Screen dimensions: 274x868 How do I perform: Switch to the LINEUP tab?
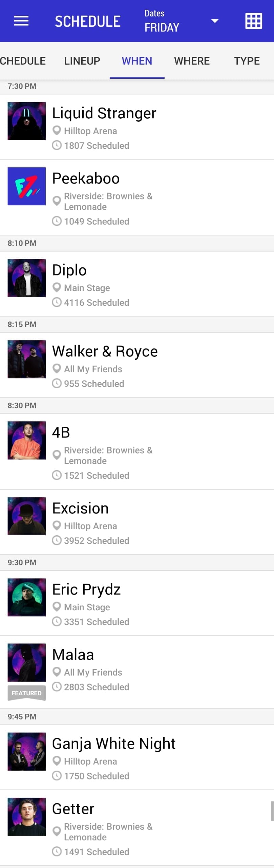82,61
